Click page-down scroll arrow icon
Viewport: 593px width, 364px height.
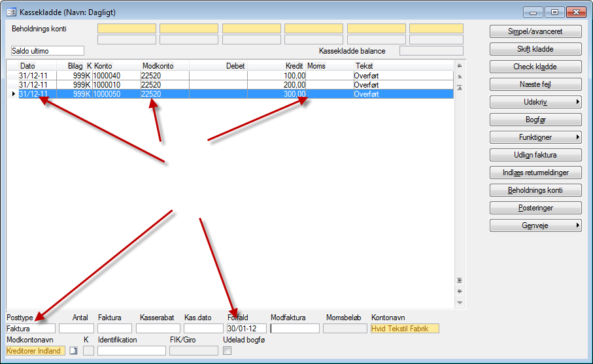click(x=460, y=291)
